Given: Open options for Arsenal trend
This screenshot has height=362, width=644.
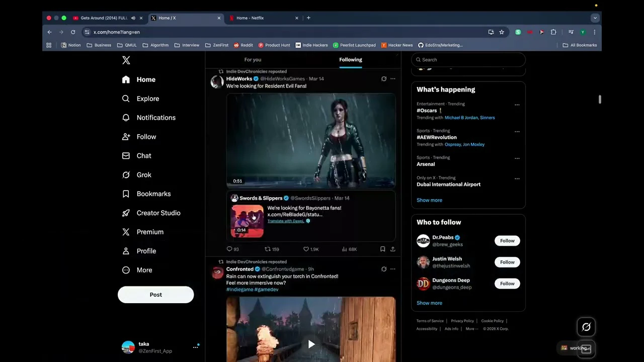Looking at the screenshot, I should coord(517,158).
